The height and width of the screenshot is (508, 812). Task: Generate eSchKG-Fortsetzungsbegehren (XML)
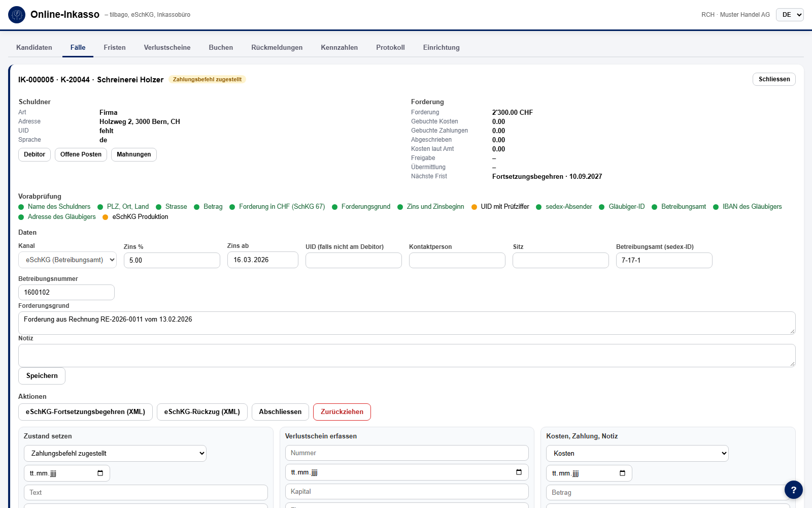tap(85, 412)
